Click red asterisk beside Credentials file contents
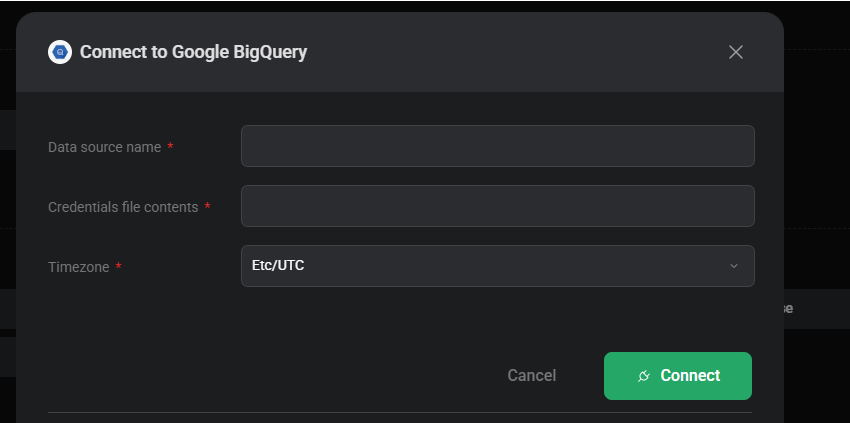Image resolution: width=850 pixels, height=423 pixels. (x=207, y=206)
